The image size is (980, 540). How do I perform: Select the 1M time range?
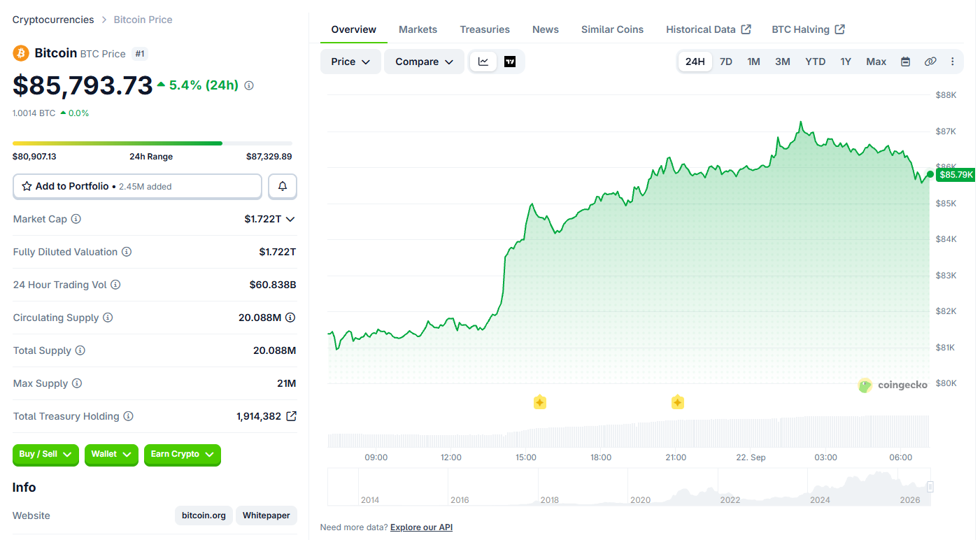click(x=753, y=62)
